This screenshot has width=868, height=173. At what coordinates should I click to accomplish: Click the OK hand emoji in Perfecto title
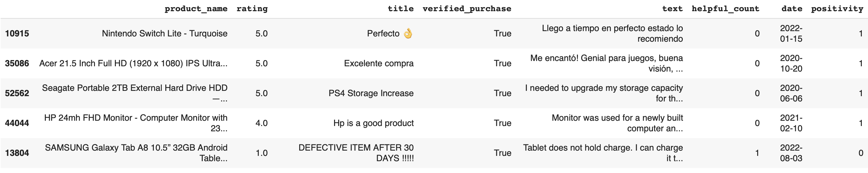click(408, 33)
